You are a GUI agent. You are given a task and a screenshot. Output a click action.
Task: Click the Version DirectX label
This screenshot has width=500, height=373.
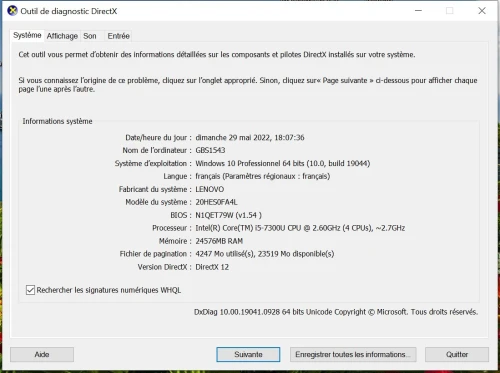pyautogui.click(x=164, y=267)
